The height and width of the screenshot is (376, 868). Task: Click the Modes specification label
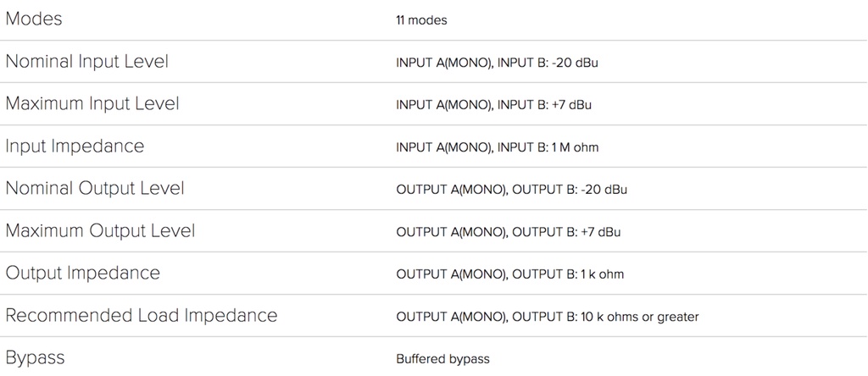(x=34, y=19)
